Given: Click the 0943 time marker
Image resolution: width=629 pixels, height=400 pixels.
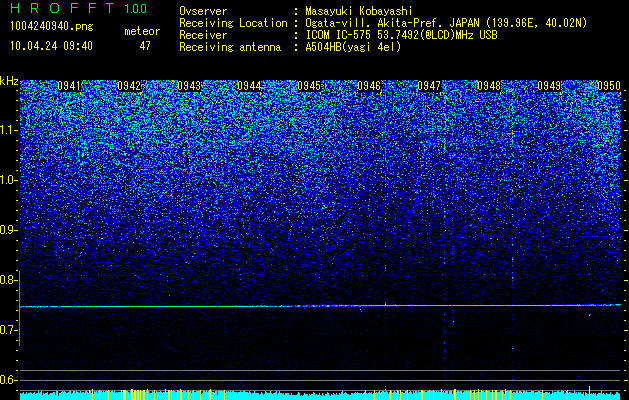Looking at the screenshot, I should [189, 86].
